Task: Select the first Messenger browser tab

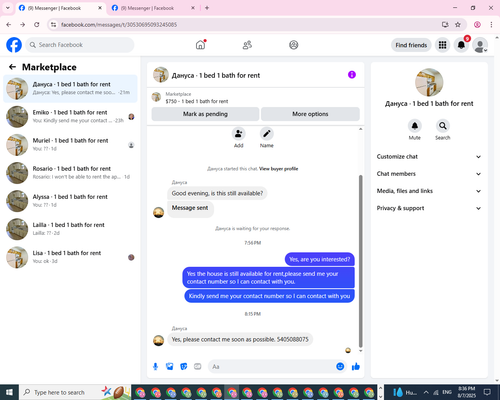Action: coord(60,8)
